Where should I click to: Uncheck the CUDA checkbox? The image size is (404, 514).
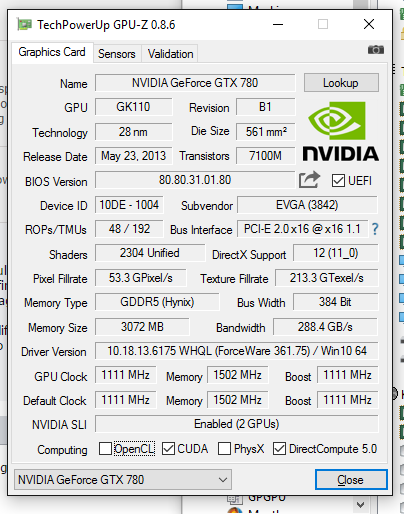coord(168,449)
